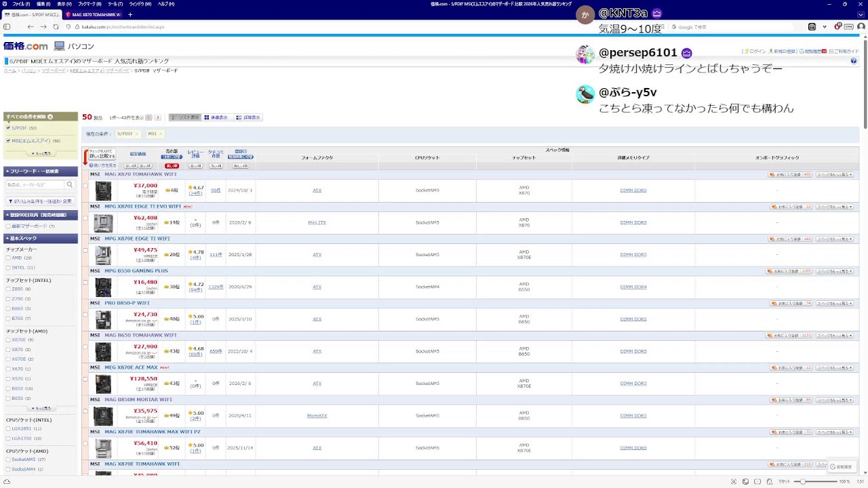Go to previous results page arrow
868x488 pixels.
point(149,117)
